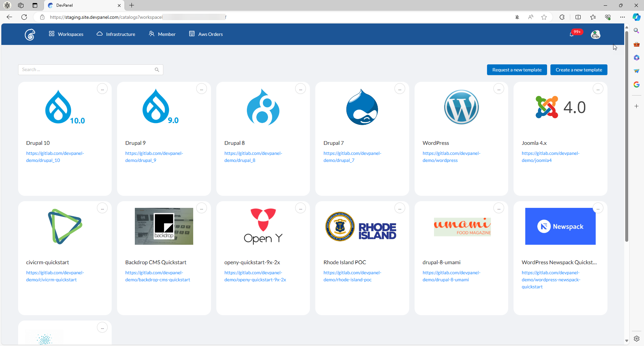Open the Drupal 9 GitLab repository link
The width and height of the screenshot is (644, 346).
pos(154,157)
